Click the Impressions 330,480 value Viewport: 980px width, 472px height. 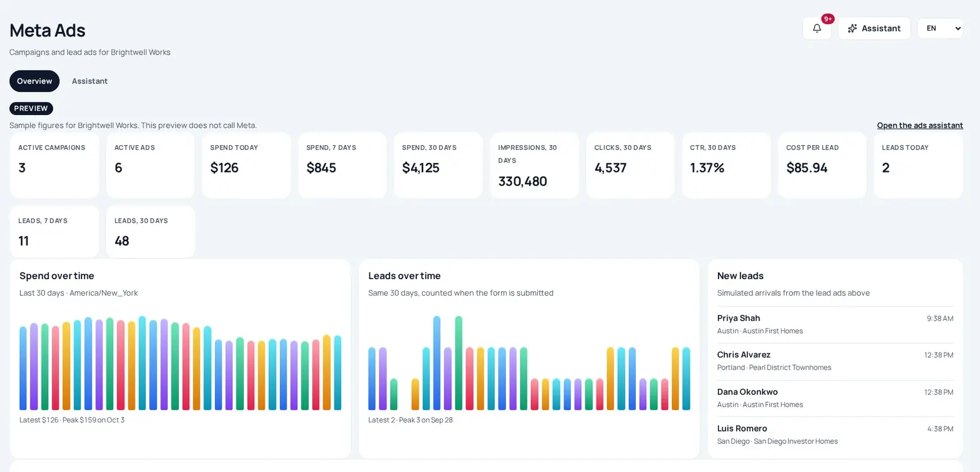point(522,181)
